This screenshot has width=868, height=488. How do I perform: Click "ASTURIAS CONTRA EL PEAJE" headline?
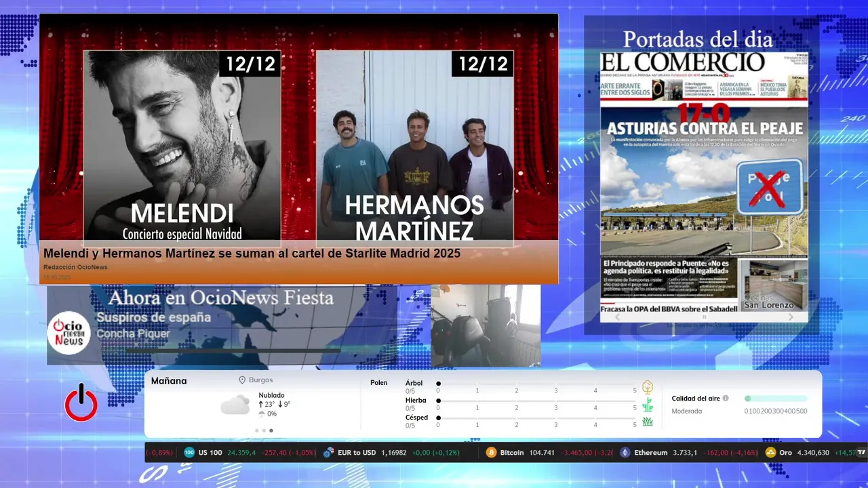[x=705, y=128]
